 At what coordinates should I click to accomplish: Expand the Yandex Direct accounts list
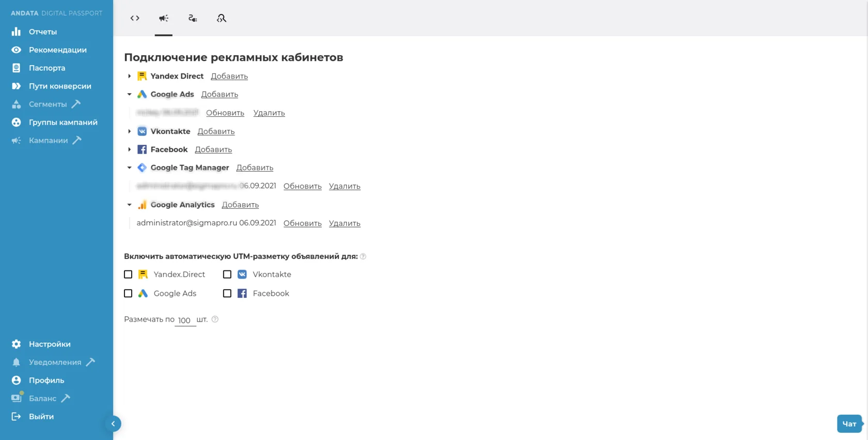pyautogui.click(x=129, y=76)
